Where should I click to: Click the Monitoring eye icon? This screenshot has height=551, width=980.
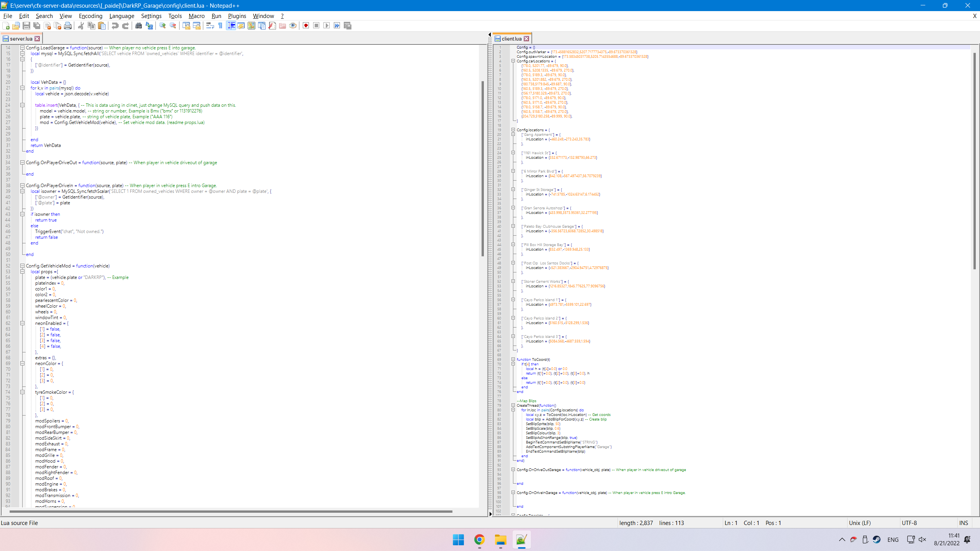[x=293, y=26]
